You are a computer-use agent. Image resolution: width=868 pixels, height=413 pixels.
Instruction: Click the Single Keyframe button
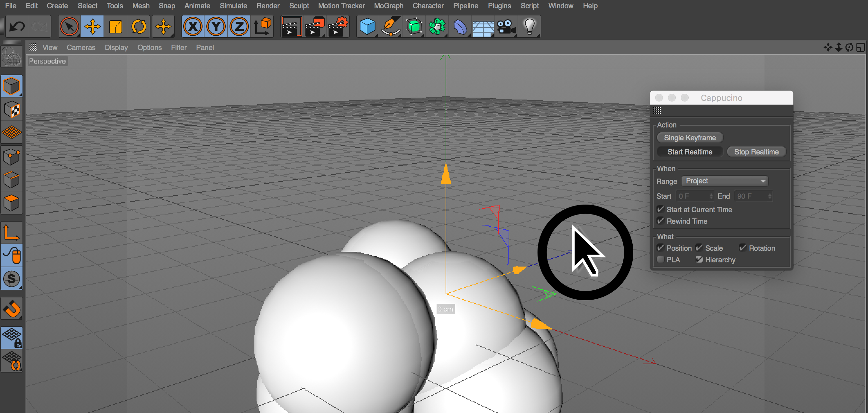689,138
